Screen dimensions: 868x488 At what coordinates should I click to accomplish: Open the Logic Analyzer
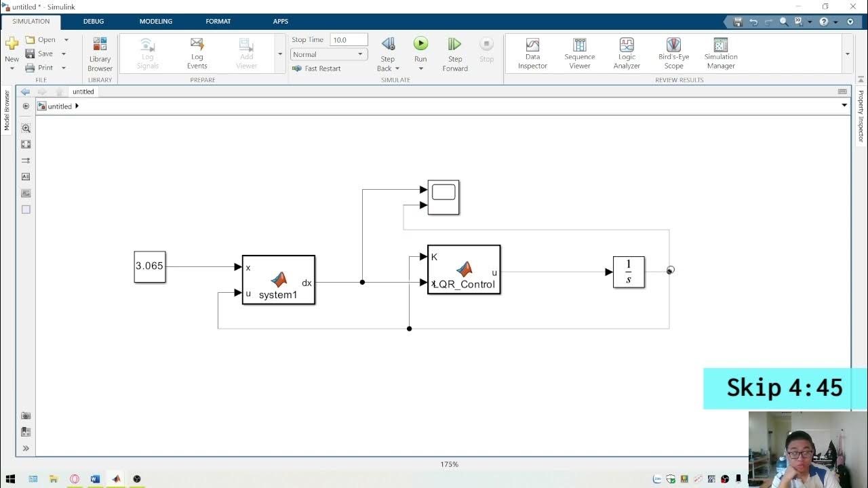[627, 54]
